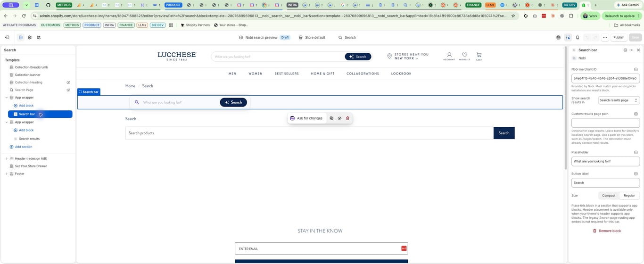Open the Stores Near You New York dropdown
The height and width of the screenshot is (264, 644).
[408, 56]
